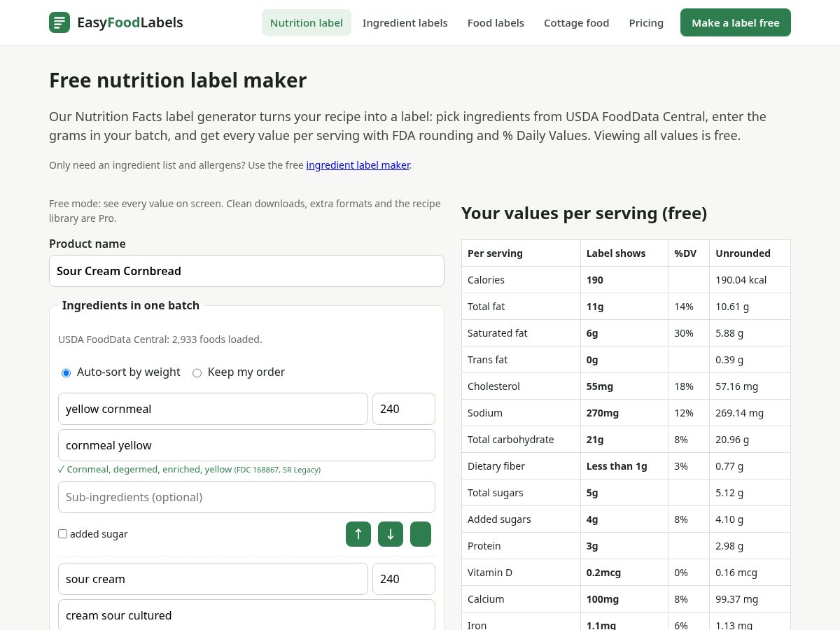
Task: Click Sodium 269.14 mg value
Action: (739, 413)
